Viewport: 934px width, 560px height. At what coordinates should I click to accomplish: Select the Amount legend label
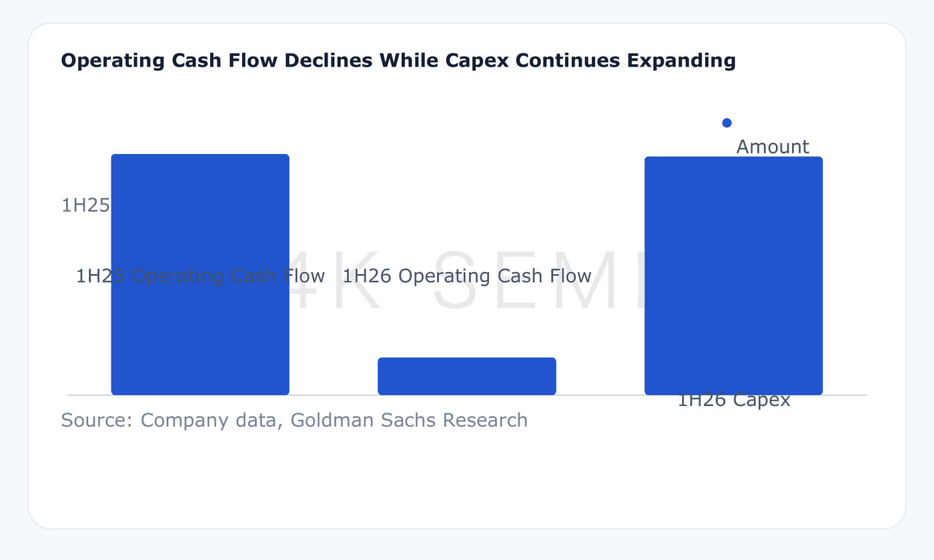pyautogui.click(x=773, y=147)
